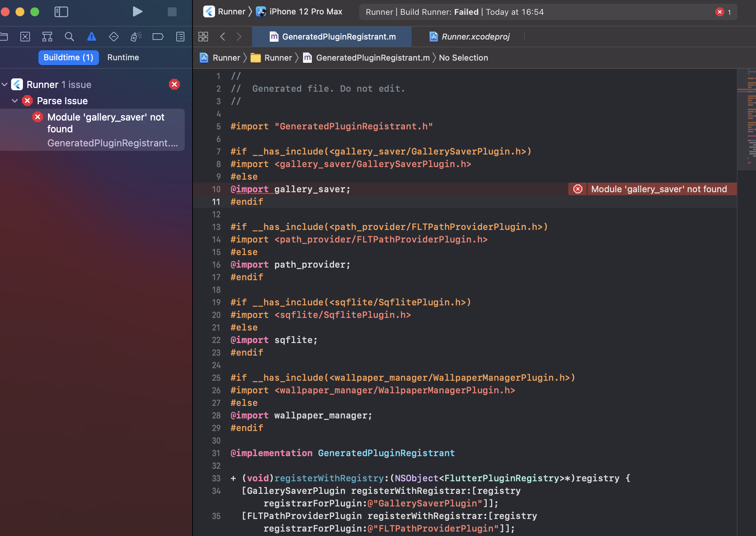Open the Debug navigator icon
Viewport: 756px width, 536px height.
[136, 37]
